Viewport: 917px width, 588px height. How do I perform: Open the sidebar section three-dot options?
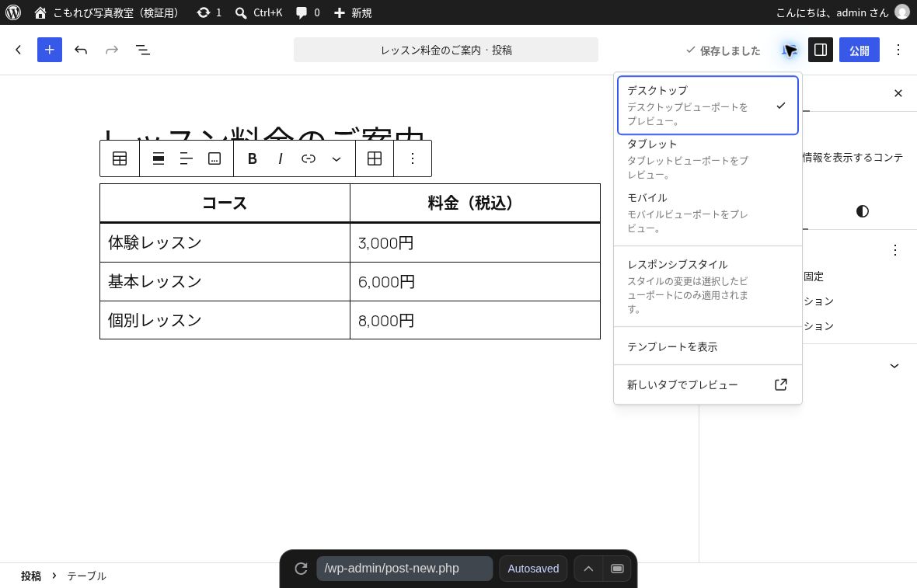pos(894,250)
